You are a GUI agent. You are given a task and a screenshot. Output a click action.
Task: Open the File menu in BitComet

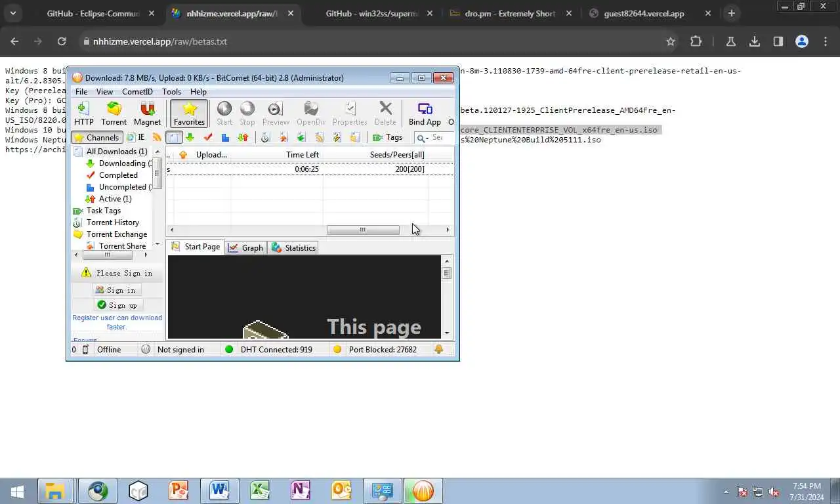point(81,92)
